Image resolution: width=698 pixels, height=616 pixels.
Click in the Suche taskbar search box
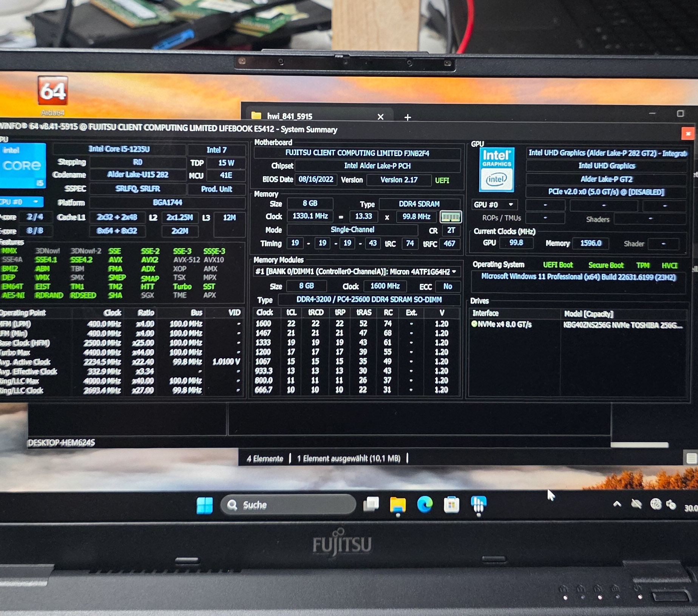pyautogui.click(x=288, y=505)
